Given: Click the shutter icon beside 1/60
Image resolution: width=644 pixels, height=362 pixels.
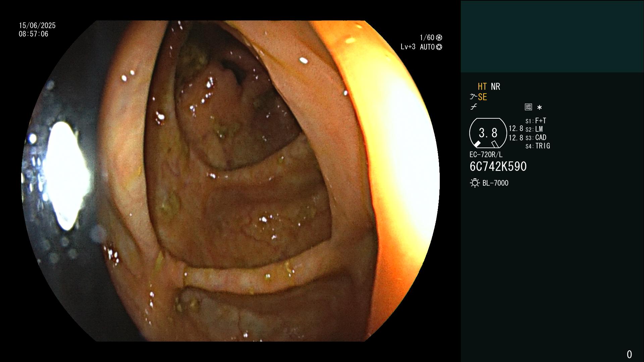Looking at the screenshot, I should pos(439,38).
